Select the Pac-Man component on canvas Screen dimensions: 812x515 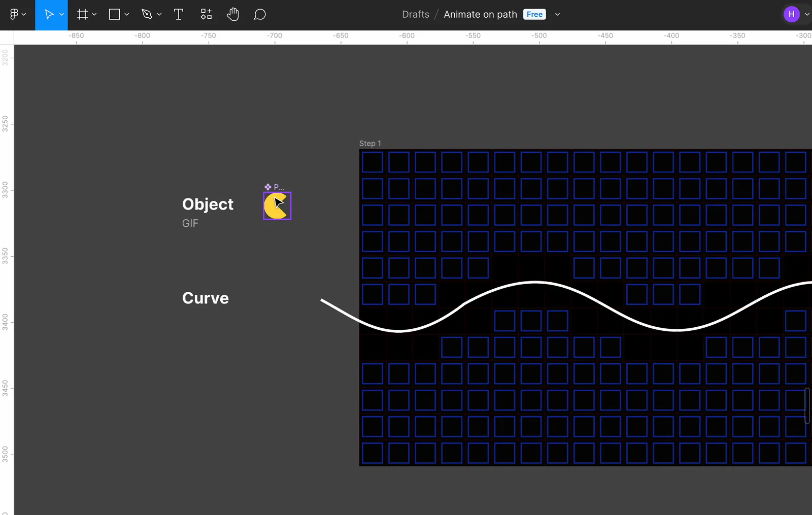(x=277, y=206)
